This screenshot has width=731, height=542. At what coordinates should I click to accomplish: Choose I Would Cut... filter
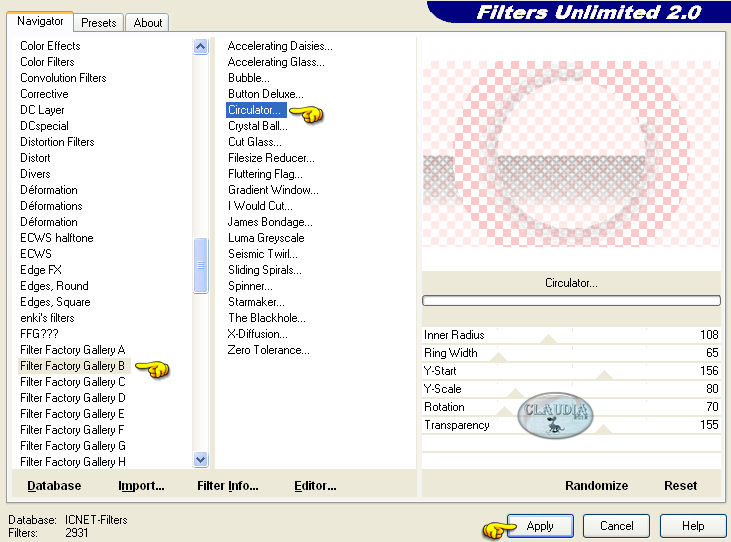click(x=260, y=206)
